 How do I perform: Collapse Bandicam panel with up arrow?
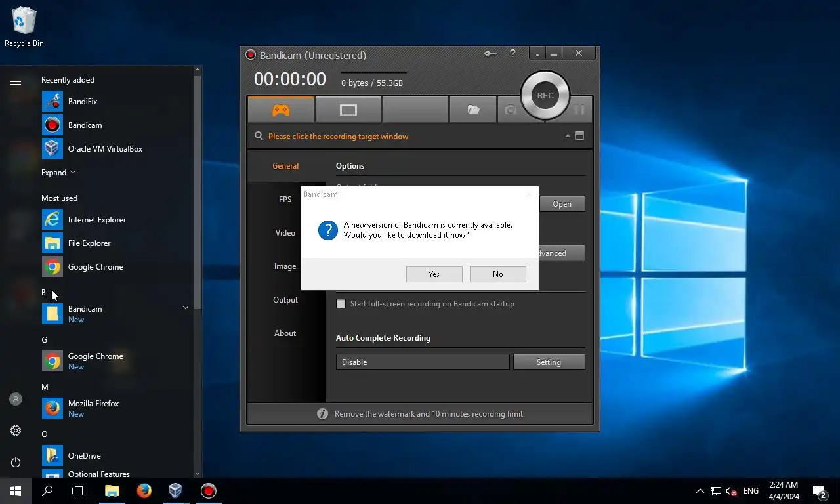[568, 136]
